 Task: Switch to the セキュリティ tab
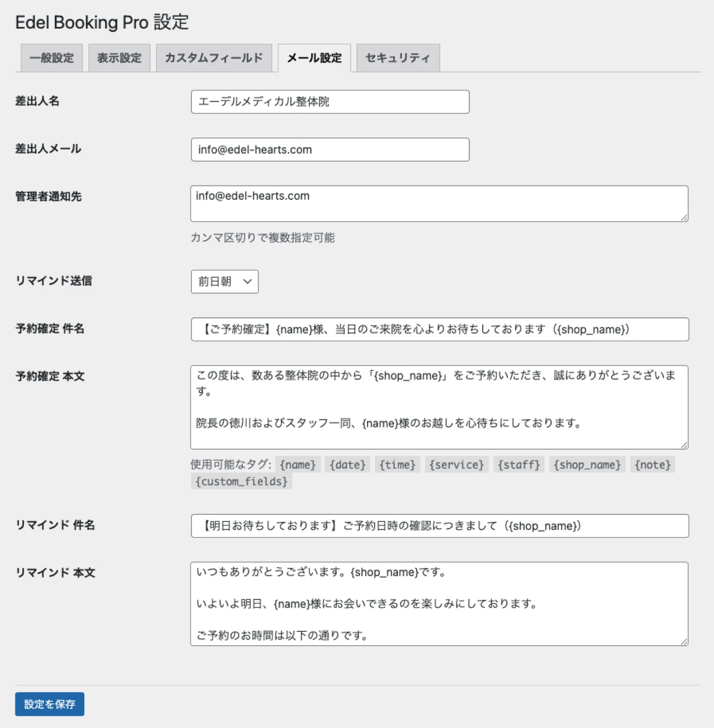pyautogui.click(x=398, y=58)
